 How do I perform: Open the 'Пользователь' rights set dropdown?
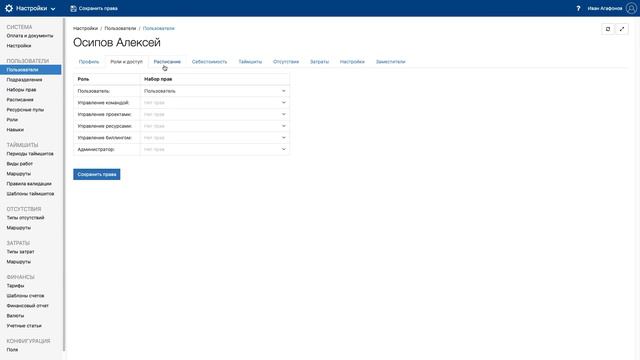coord(215,91)
